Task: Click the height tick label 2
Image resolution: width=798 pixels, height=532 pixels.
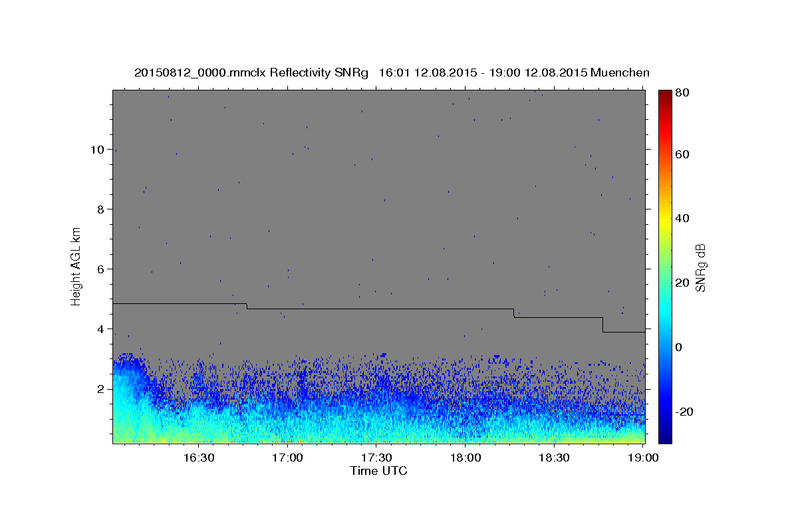Action: (x=100, y=389)
